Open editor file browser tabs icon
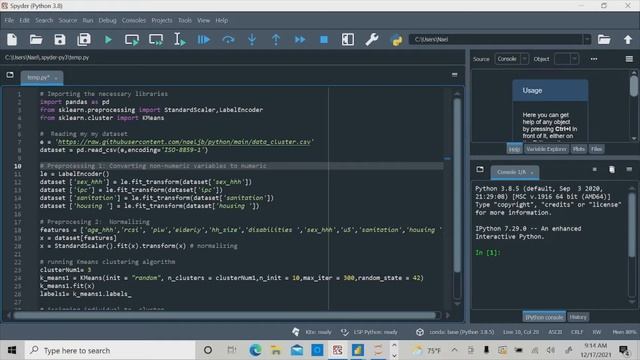 [x=10, y=75]
